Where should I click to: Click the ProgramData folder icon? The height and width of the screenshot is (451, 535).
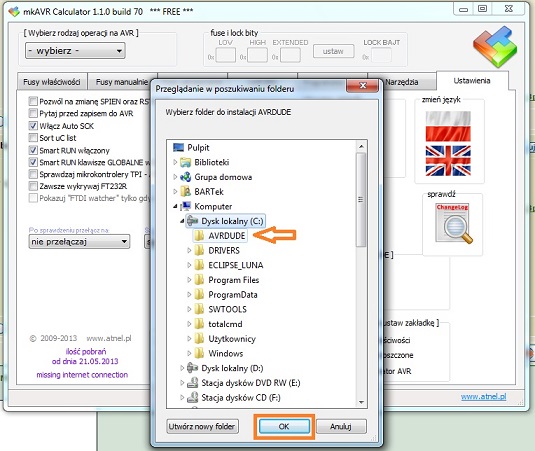(x=199, y=294)
